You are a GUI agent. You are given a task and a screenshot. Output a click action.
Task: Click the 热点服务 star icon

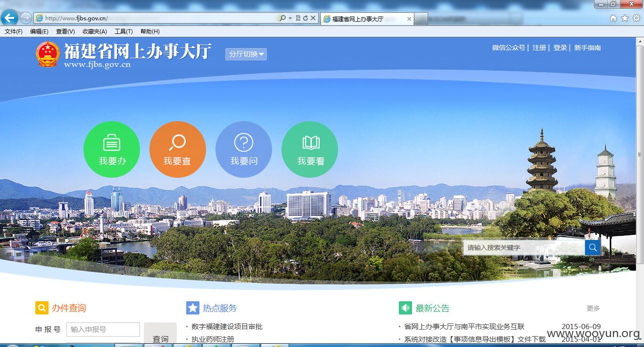tap(193, 308)
